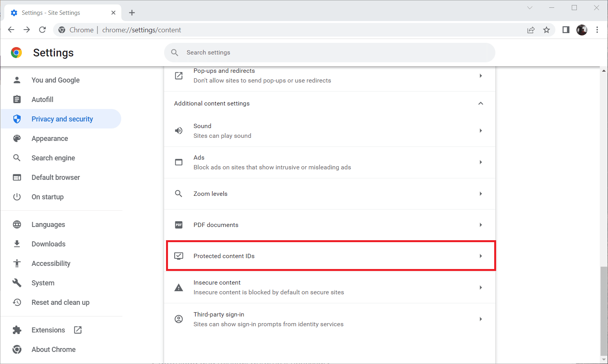Expand Zoom levels arrow

point(481,193)
